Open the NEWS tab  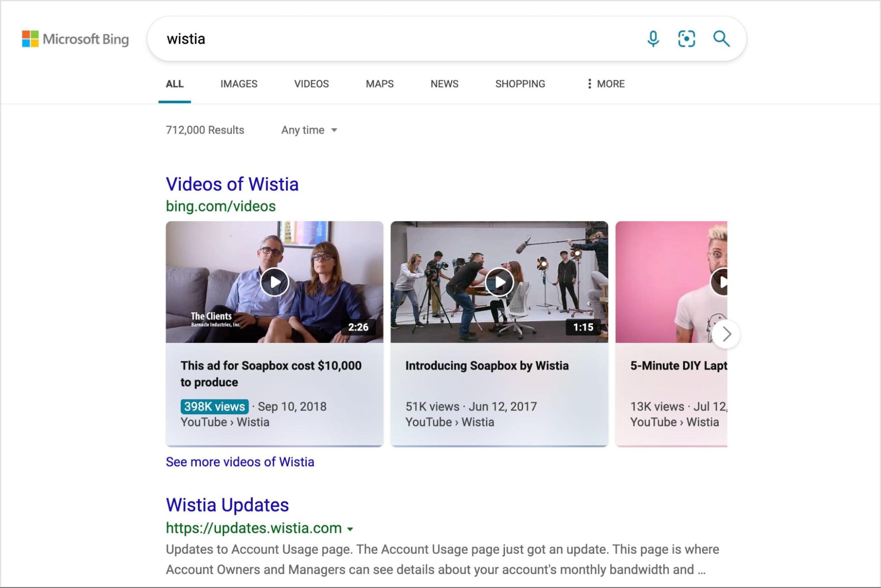tap(444, 84)
